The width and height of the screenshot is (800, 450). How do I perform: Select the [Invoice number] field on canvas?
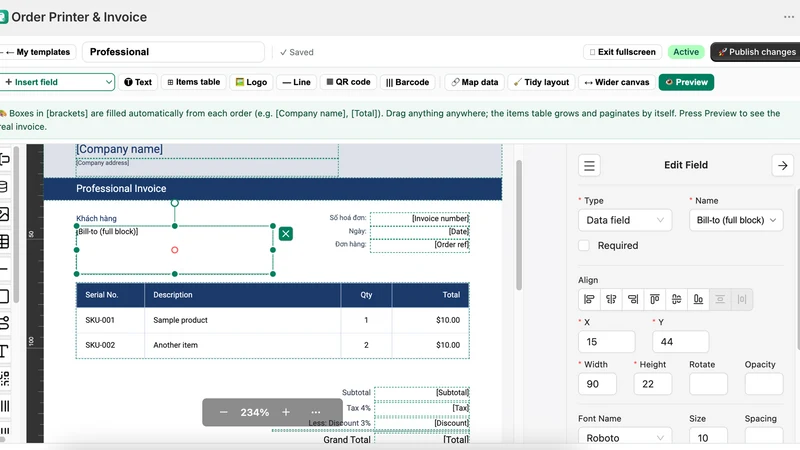tap(420, 218)
